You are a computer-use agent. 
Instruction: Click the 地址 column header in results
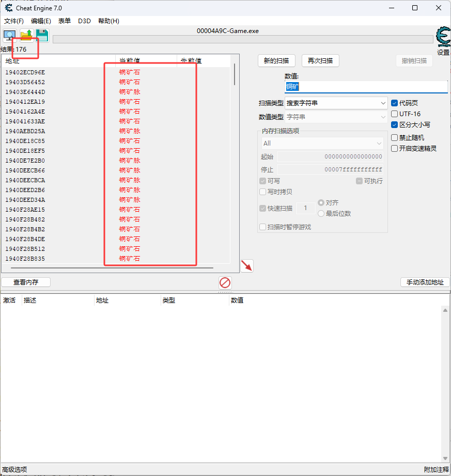pyautogui.click(x=58, y=61)
